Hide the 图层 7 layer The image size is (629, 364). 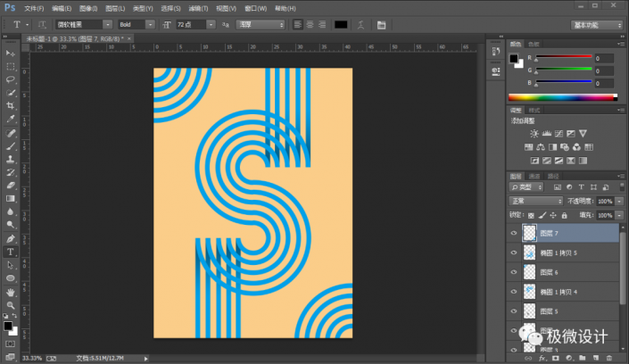(513, 234)
